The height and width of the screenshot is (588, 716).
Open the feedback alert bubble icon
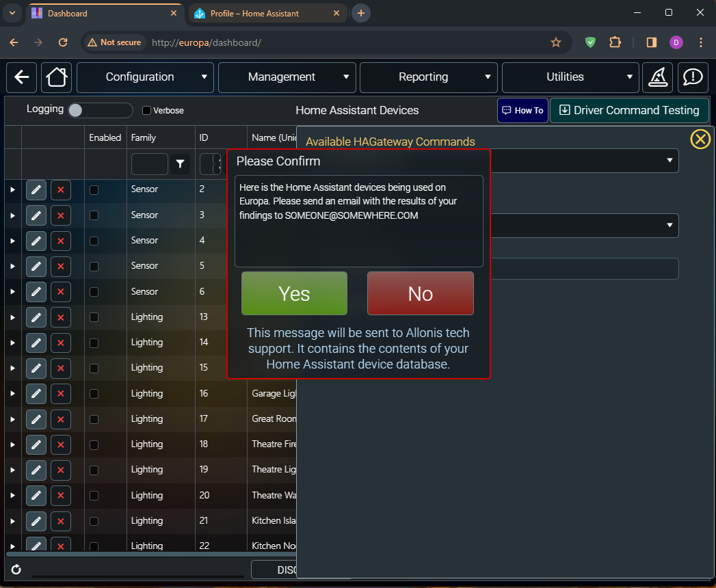[693, 77]
